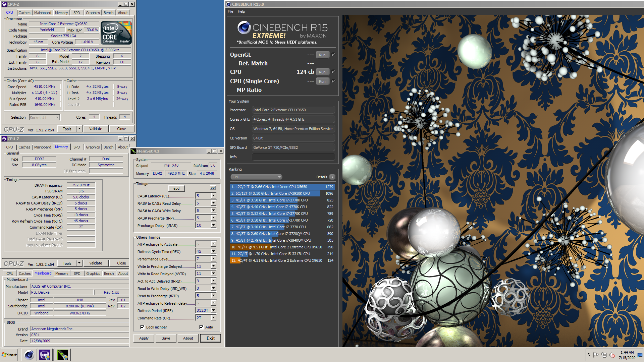Switch to About tab in Mainboard CPU-Z window

click(x=123, y=274)
